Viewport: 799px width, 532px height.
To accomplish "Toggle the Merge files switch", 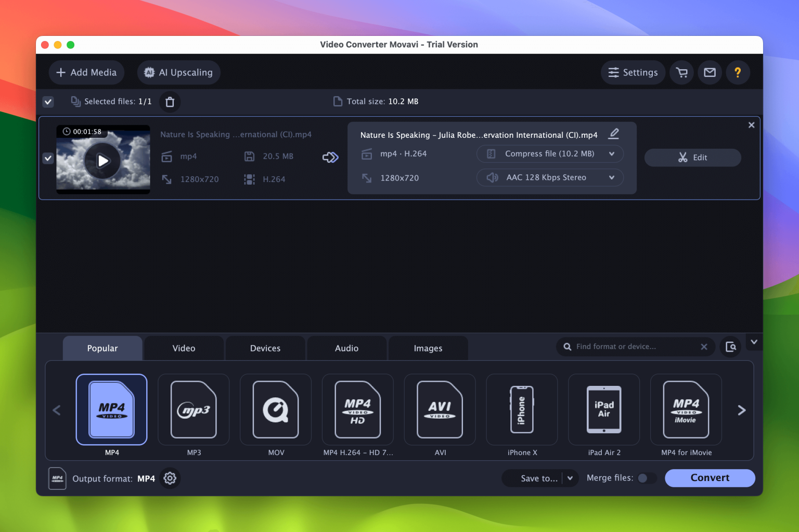I will [647, 477].
